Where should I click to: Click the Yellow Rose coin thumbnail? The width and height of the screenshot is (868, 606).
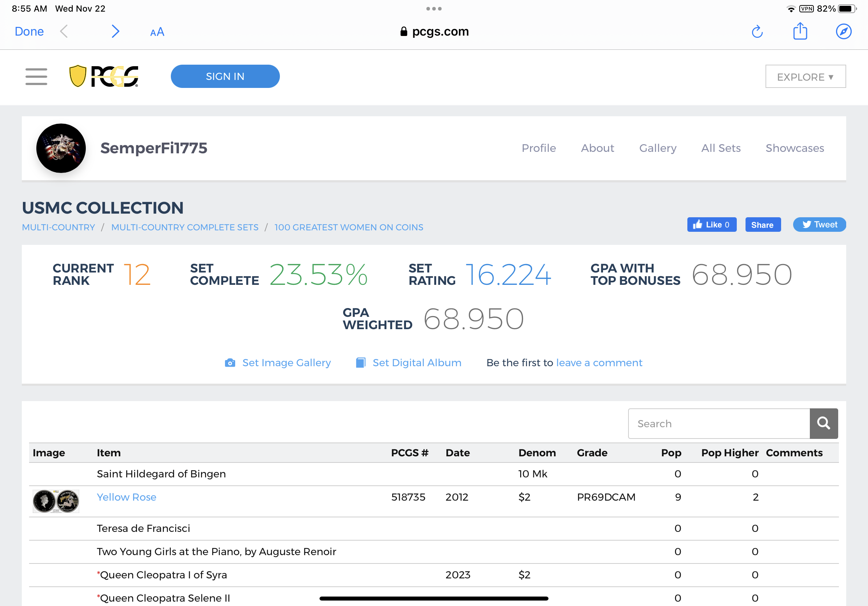coord(56,501)
